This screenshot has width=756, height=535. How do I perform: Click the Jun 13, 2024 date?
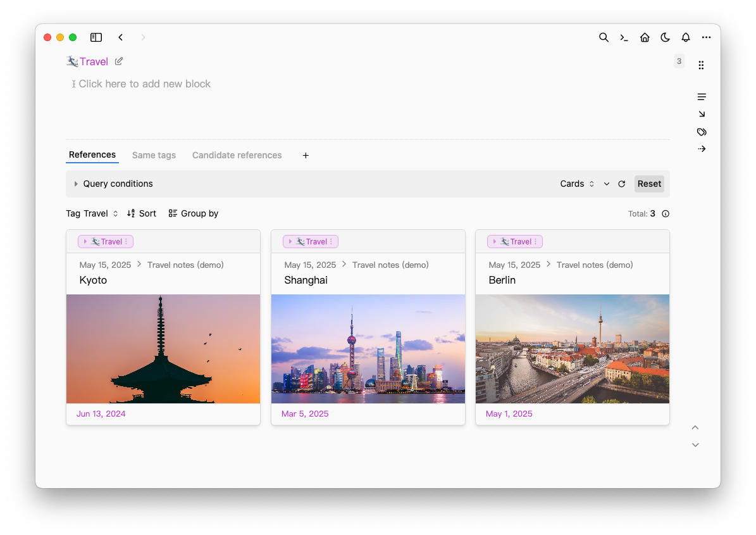[x=101, y=414]
